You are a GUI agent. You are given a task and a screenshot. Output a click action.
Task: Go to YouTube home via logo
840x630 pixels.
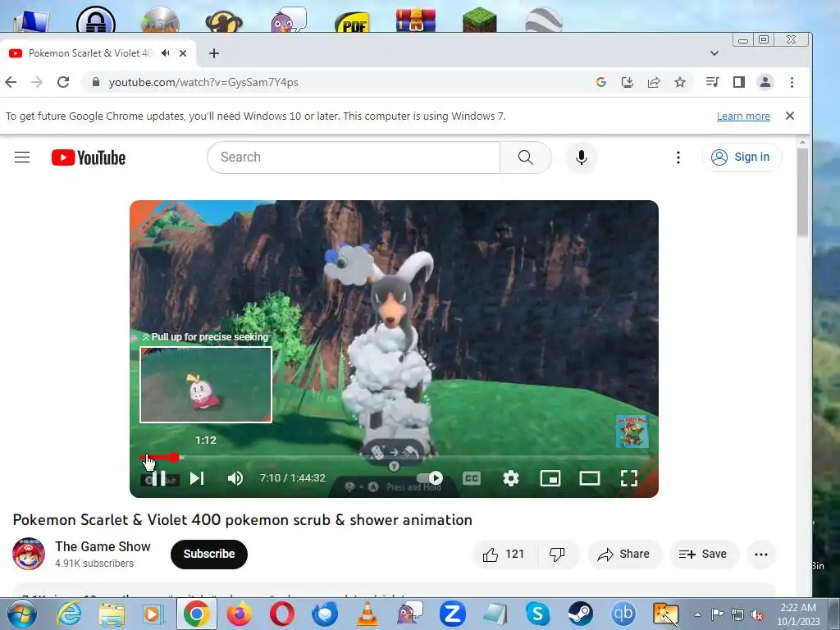pyautogui.click(x=89, y=157)
